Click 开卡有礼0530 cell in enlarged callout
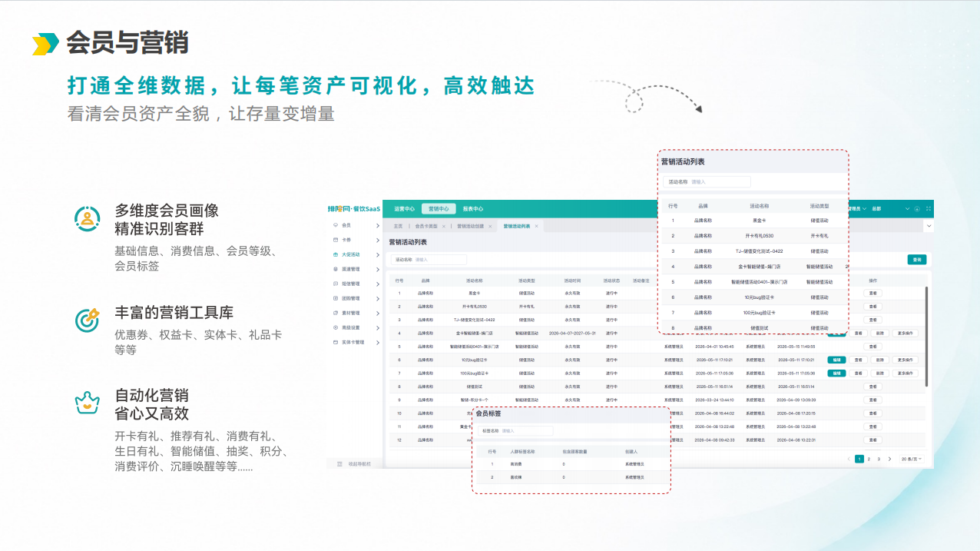The width and height of the screenshot is (980, 551). point(759,236)
